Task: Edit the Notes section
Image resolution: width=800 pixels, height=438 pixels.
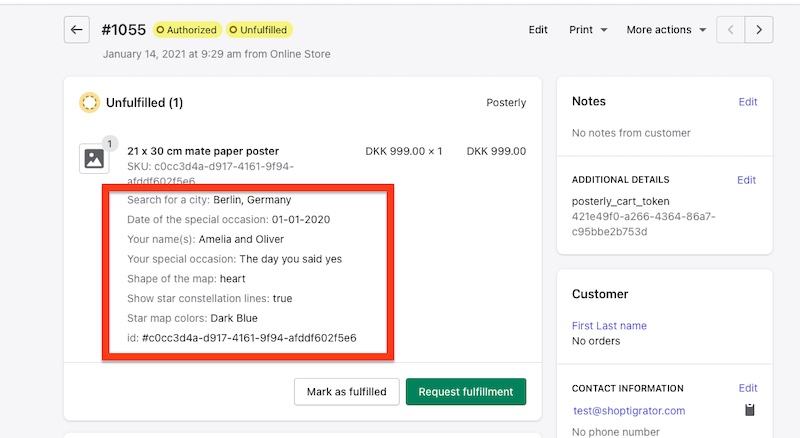Action: click(747, 102)
